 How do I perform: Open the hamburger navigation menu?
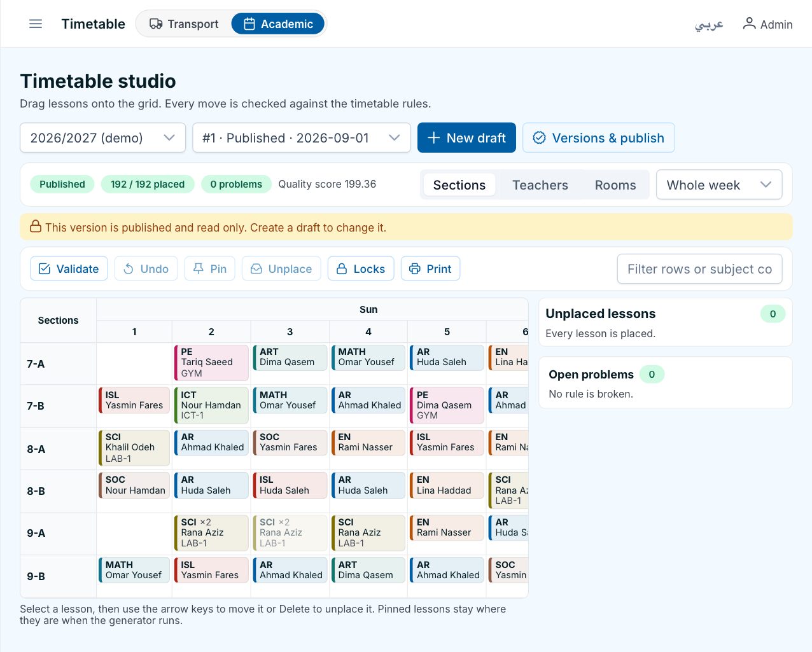36,24
